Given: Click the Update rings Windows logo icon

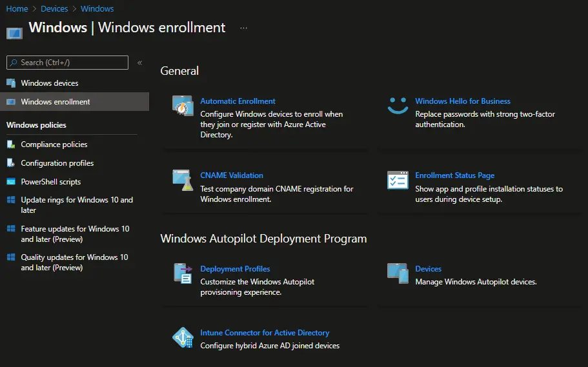Looking at the screenshot, I should click(x=11, y=200).
